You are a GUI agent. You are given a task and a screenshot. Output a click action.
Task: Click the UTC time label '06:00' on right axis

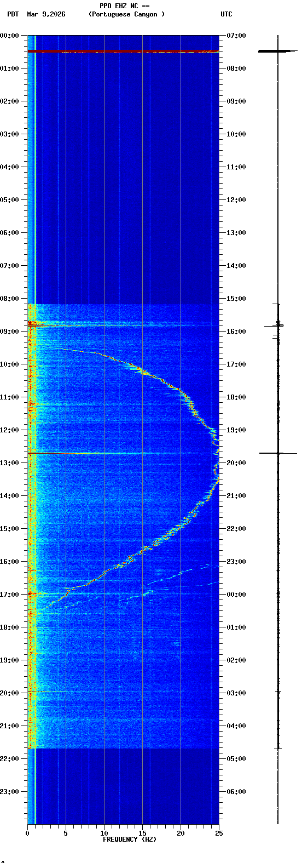tap(236, 792)
